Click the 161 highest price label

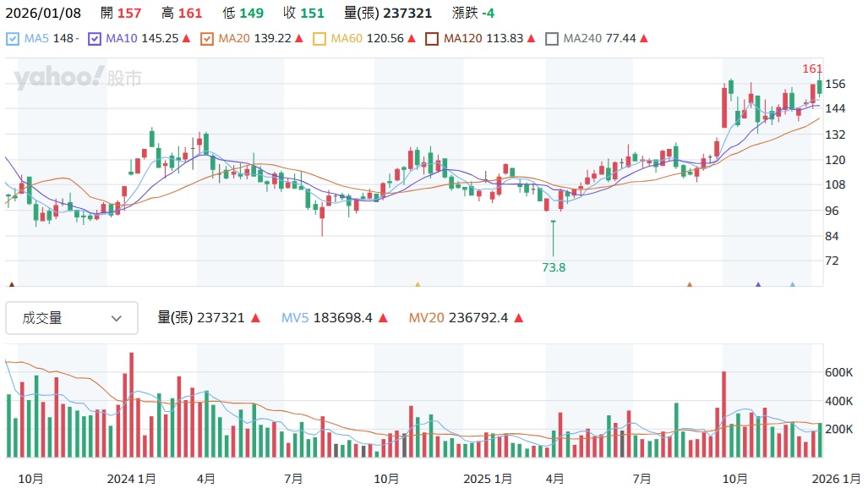(x=812, y=69)
